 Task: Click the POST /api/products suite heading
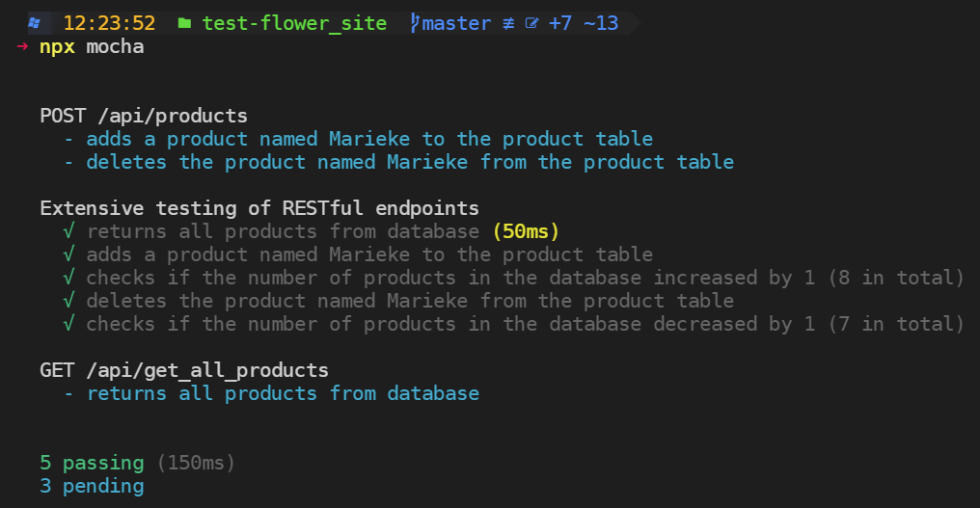[x=144, y=116]
